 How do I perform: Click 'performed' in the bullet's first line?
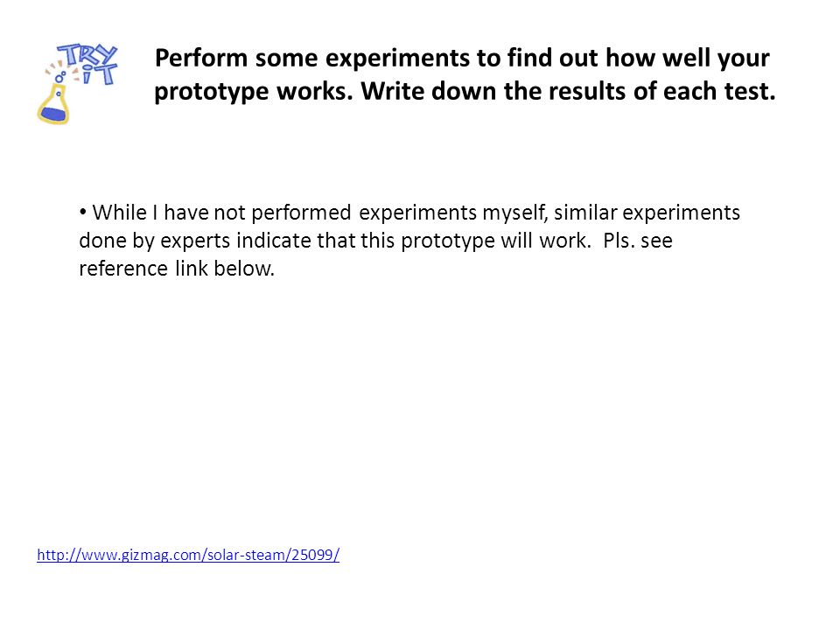pyautogui.click(x=301, y=213)
